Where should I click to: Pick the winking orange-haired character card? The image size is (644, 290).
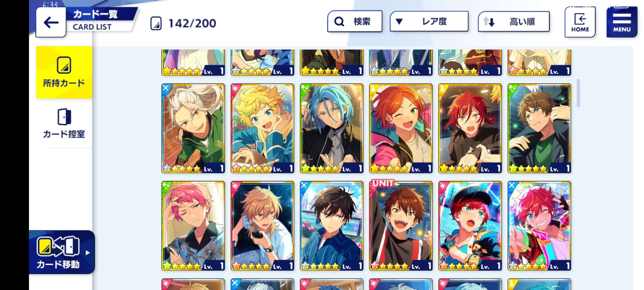tap(401, 128)
